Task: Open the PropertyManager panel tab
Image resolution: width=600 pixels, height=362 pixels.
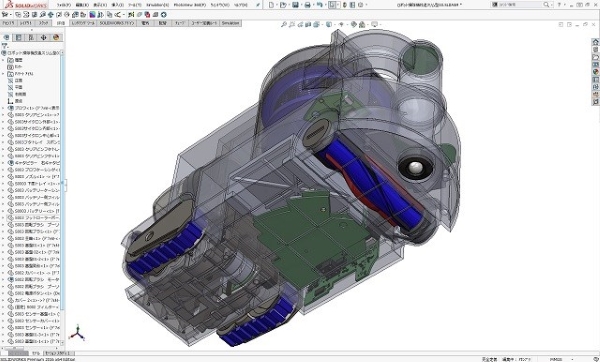Action: coord(18,38)
